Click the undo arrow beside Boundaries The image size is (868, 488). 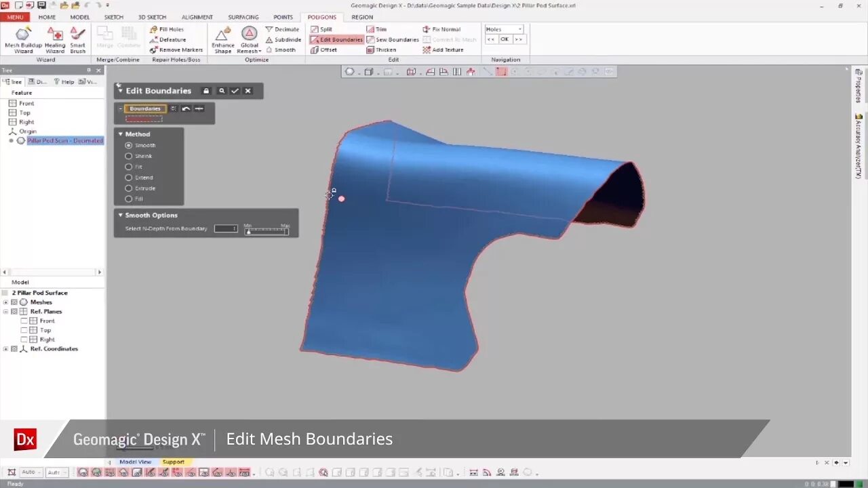point(186,108)
